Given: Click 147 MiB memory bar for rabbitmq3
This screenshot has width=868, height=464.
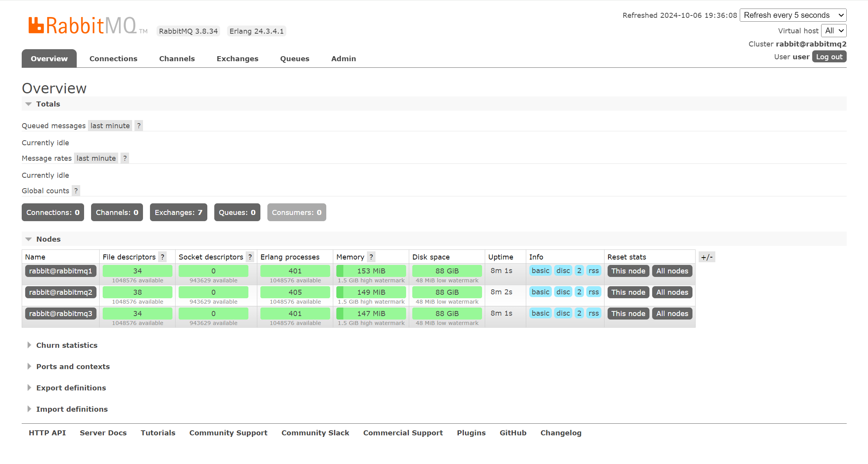Looking at the screenshot, I should click(x=371, y=313).
